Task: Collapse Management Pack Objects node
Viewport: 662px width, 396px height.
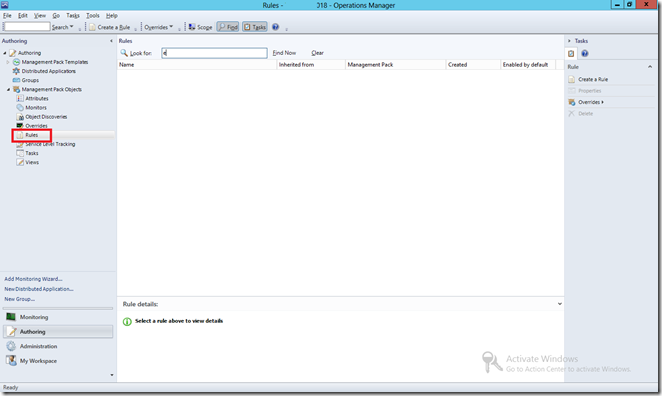Action: coord(8,90)
